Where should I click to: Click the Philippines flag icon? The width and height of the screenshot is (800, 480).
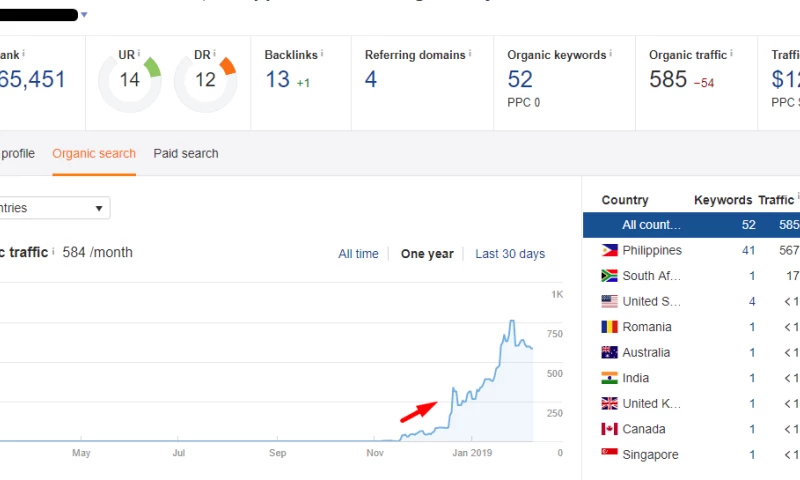coord(609,250)
